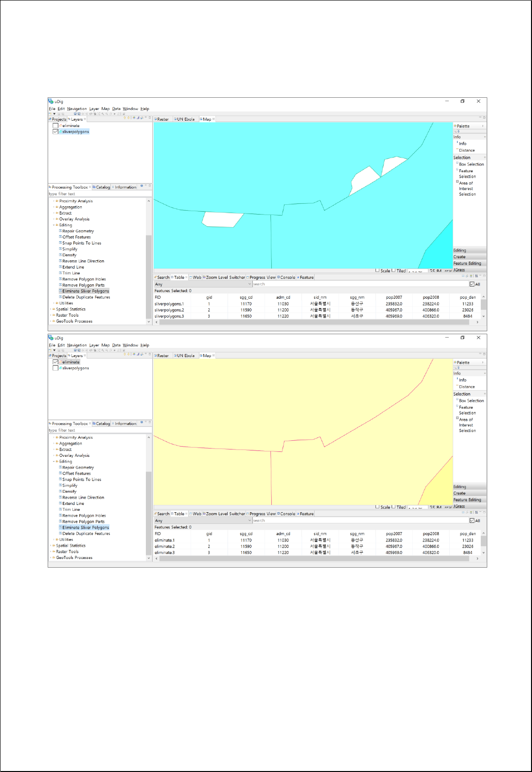This screenshot has width=532, height=772.
Task: Choose Box Selection tool in yellow-map window
Action: pyautogui.click(x=471, y=401)
